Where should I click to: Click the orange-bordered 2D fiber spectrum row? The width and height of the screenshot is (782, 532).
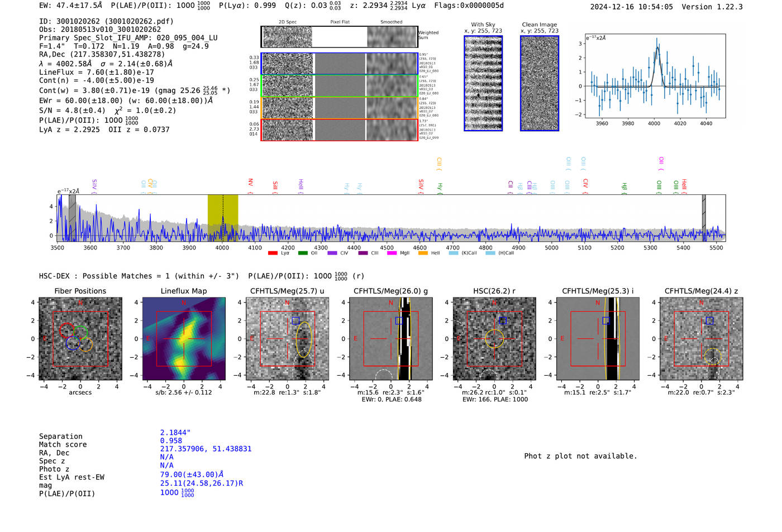(339, 107)
